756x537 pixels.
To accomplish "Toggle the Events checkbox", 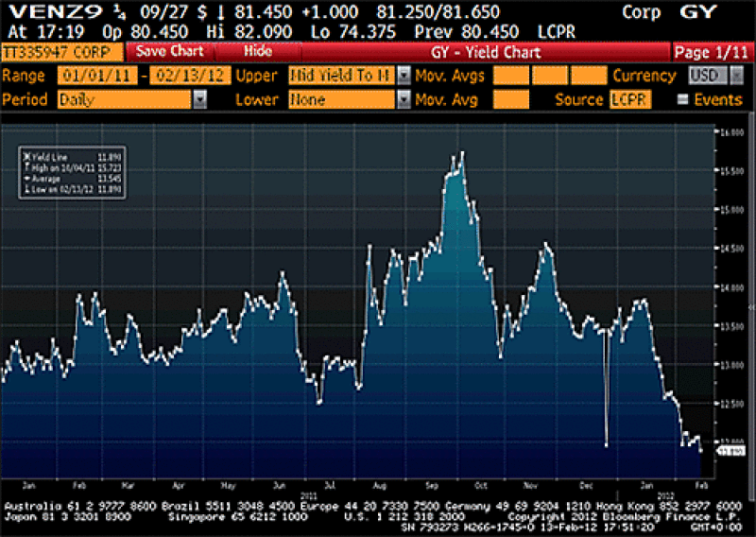I will click(x=682, y=99).
